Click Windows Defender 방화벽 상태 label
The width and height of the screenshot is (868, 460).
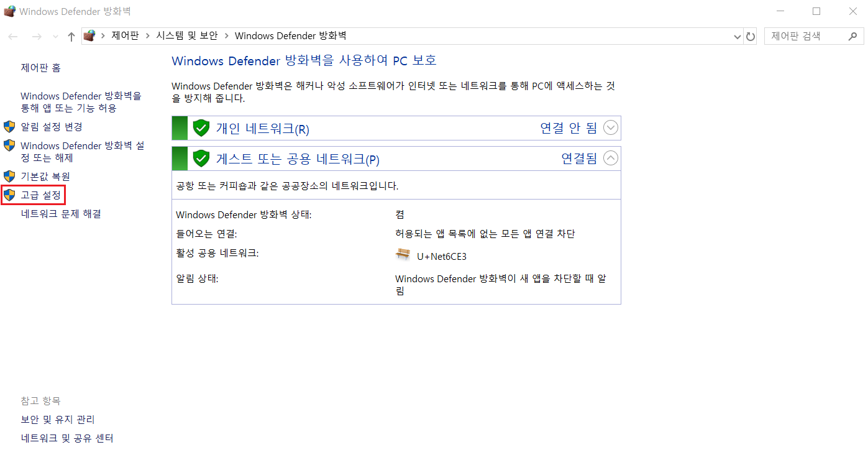pos(244,215)
